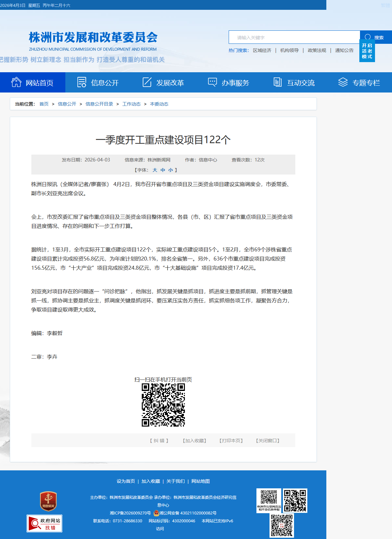Click the pencil-edit icon beside 发展改革

click(x=147, y=82)
